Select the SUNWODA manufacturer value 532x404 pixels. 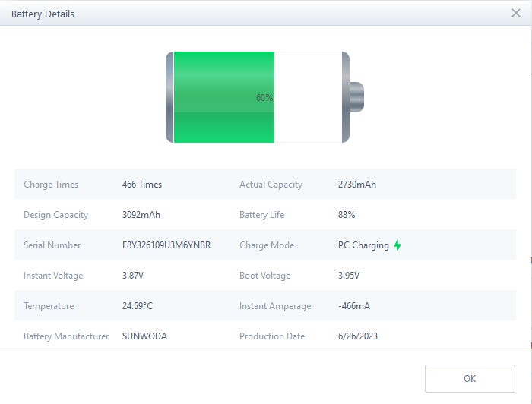[144, 336]
